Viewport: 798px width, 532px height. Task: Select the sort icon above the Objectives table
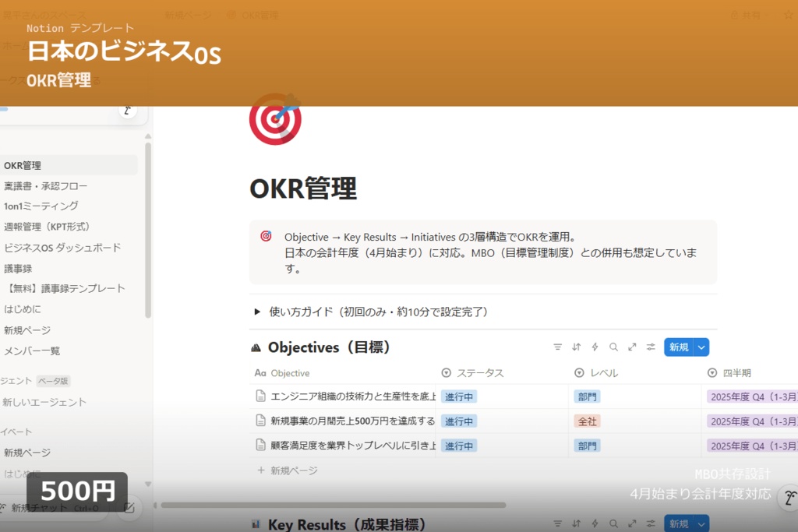pyautogui.click(x=577, y=347)
